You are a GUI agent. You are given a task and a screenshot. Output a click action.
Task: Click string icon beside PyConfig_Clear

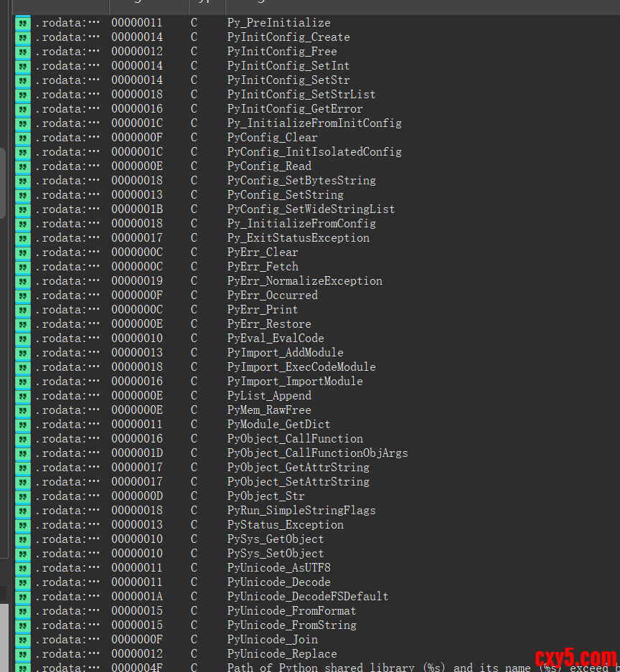tap(23, 138)
